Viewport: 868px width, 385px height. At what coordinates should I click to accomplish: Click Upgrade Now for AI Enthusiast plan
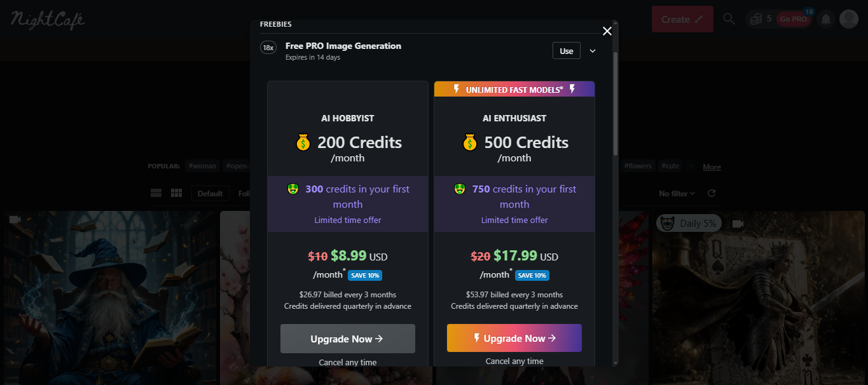tap(514, 339)
